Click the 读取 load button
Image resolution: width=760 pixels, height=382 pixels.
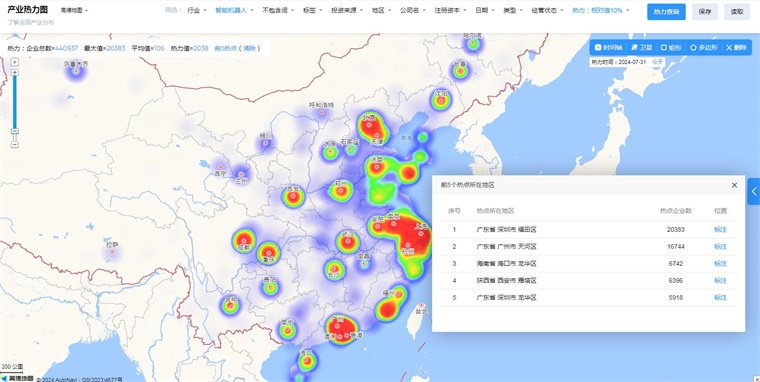click(x=737, y=12)
